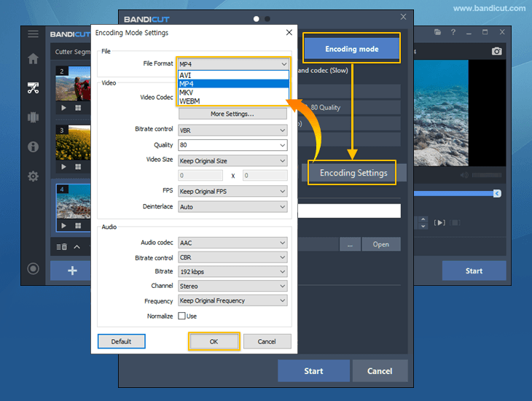The width and height of the screenshot is (532, 401).
Task: Open the Bitrate 192 kbps dropdown
Action: pos(232,272)
